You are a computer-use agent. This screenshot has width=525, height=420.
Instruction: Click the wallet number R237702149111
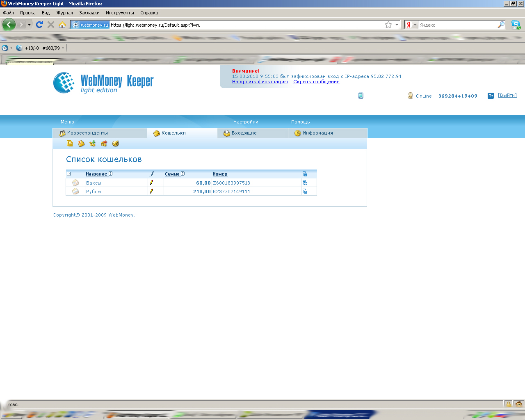click(231, 192)
